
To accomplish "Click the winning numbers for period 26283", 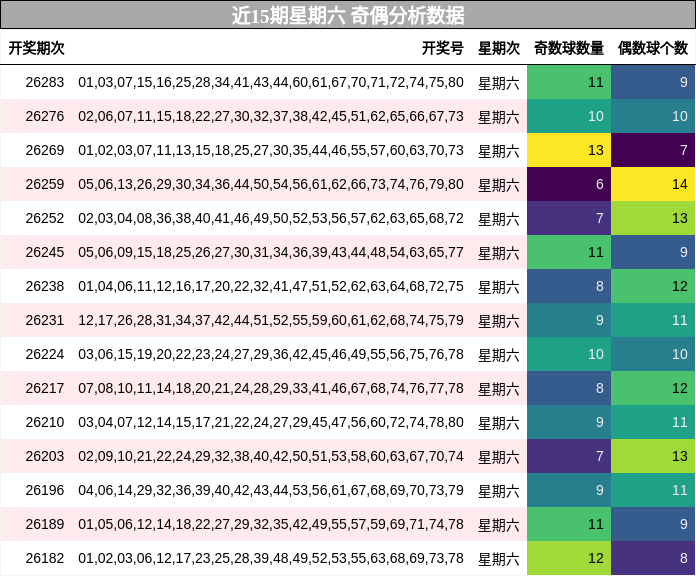I will pos(271,82).
